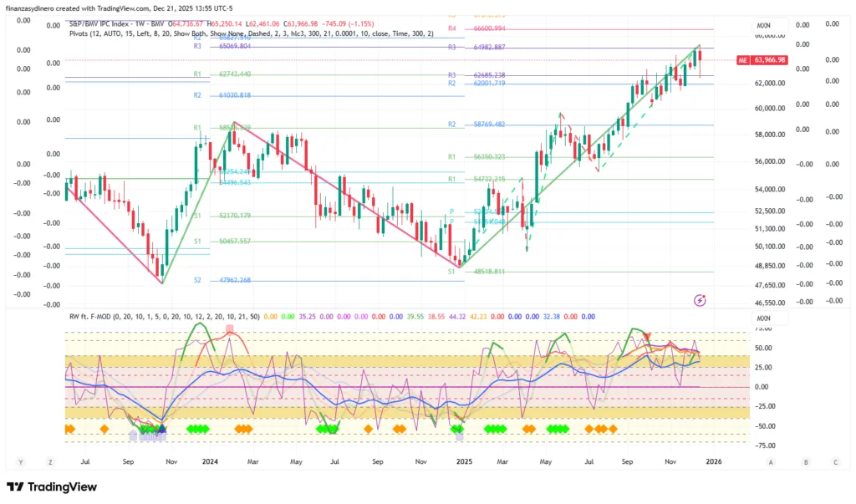This screenshot has width=856, height=504.
Task: Click the Z scale letter on the time axis
Action: (50, 461)
